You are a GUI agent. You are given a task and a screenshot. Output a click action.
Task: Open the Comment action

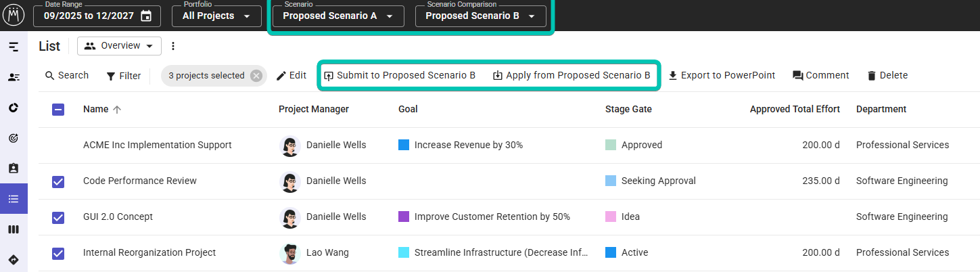pyautogui.click(x=820, y=75)
